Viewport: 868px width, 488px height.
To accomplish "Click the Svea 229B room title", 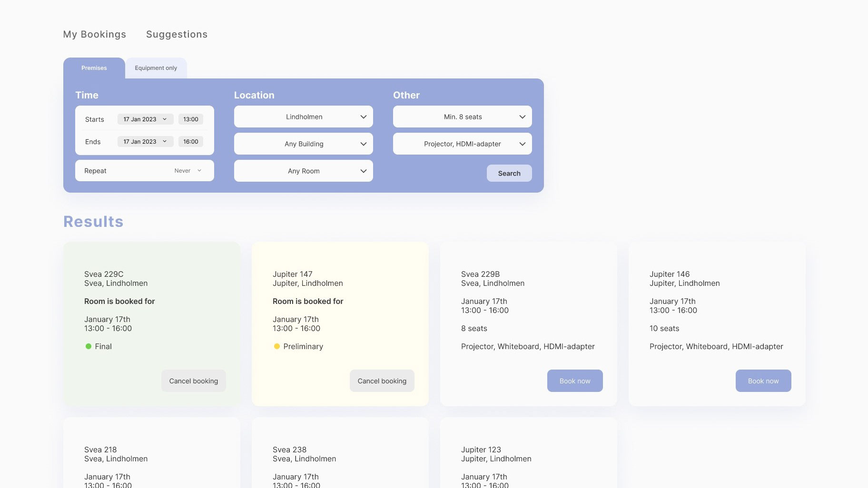I will [481, 274].
